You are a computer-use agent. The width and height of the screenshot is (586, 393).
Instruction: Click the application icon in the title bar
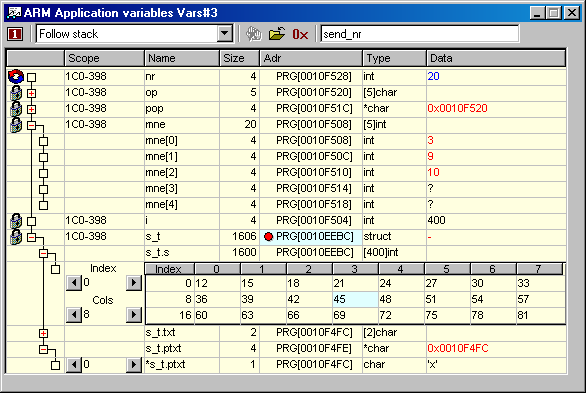[x=14, y=13]
